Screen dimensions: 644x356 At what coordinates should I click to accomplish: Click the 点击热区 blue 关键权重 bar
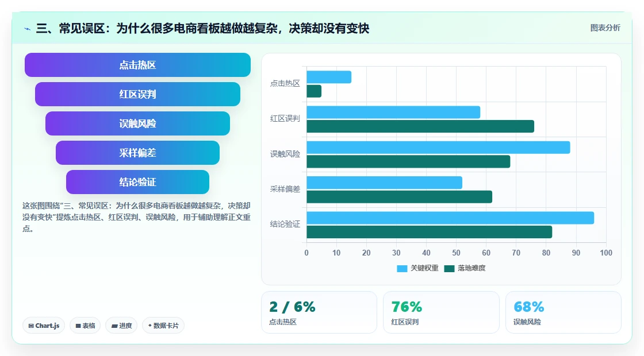coord(329,77)
